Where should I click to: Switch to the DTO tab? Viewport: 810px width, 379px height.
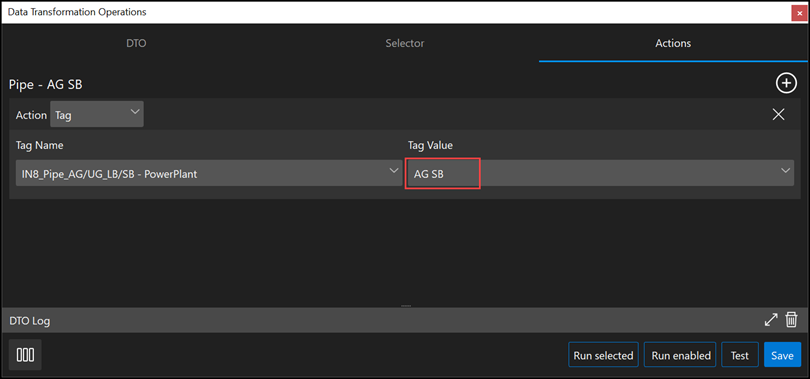[136, 43]
